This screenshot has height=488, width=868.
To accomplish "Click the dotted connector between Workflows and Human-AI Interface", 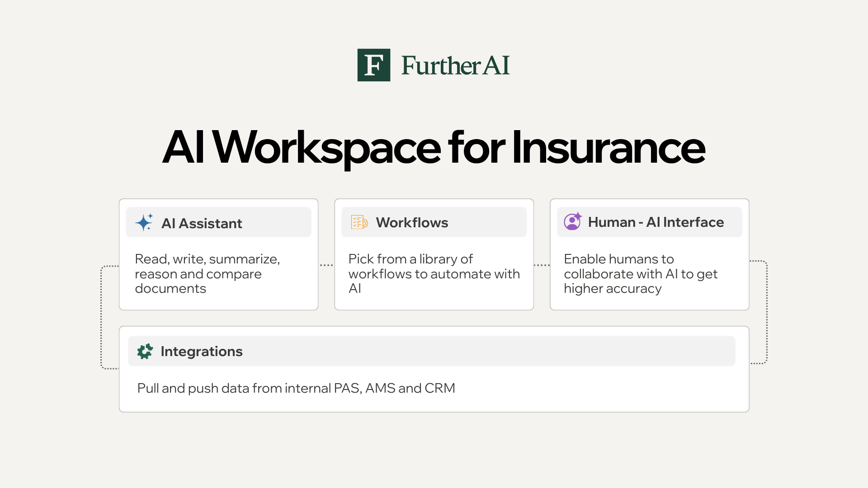I will pos(542,265).
